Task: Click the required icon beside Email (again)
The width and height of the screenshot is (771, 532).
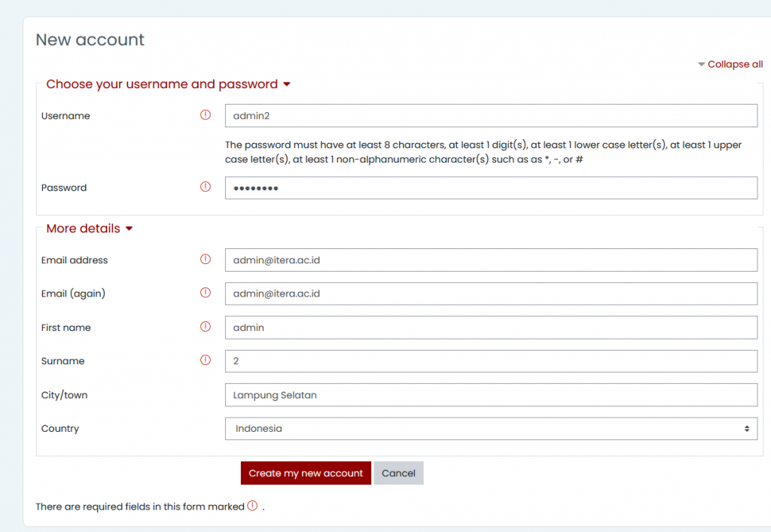Action: (x=206, y=293)
